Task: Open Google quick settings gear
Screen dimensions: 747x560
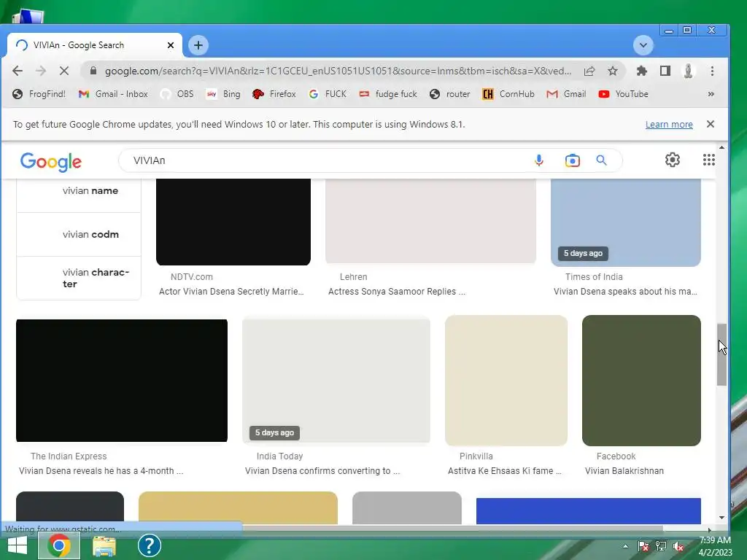Action: click(x=672, y=160)
